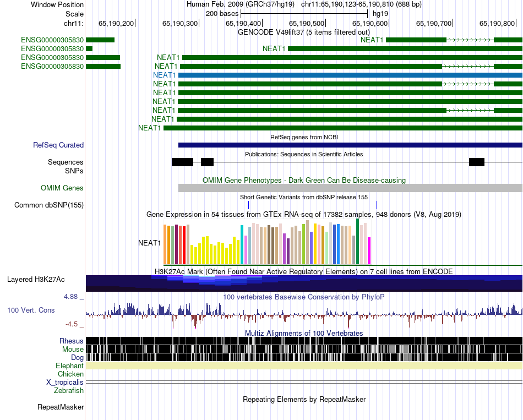Viewport: 523px width, 420px height.
Task: Open the H3K27Ac Mark track title
Action: pyautogui.click(x=304, y=271)
